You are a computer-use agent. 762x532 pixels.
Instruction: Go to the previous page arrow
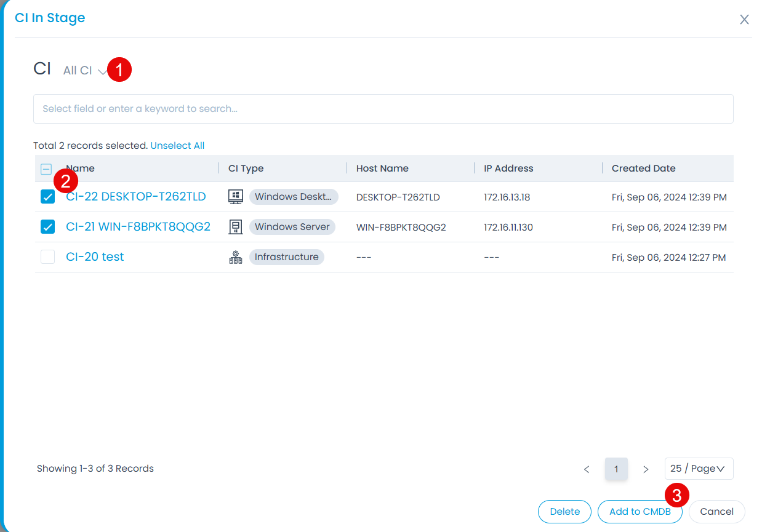tap(587, 469)
